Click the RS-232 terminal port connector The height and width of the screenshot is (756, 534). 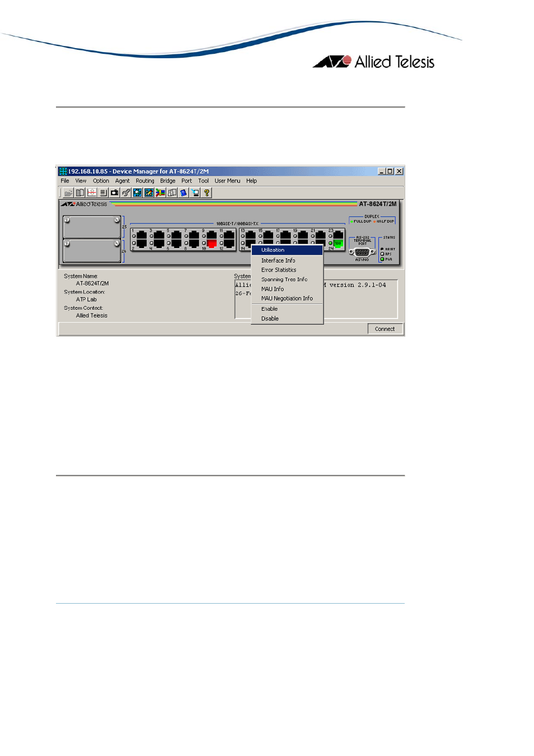point(362,252)
